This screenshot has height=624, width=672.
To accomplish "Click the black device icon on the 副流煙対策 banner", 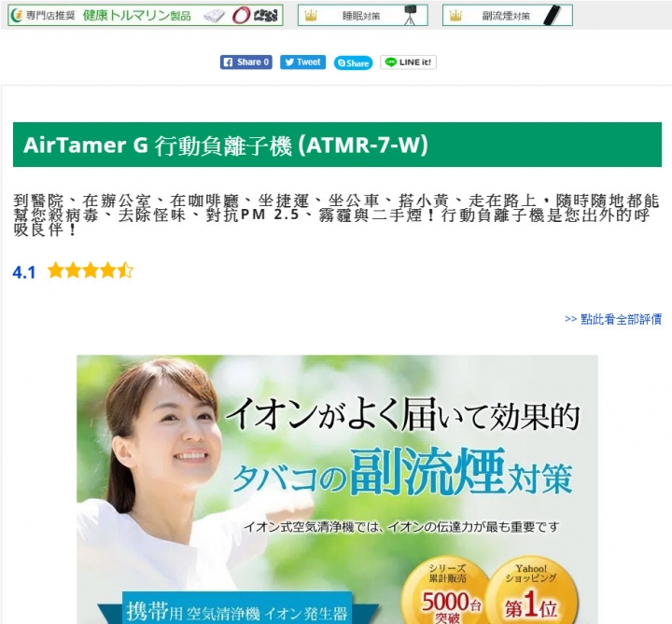I will 552,16.
